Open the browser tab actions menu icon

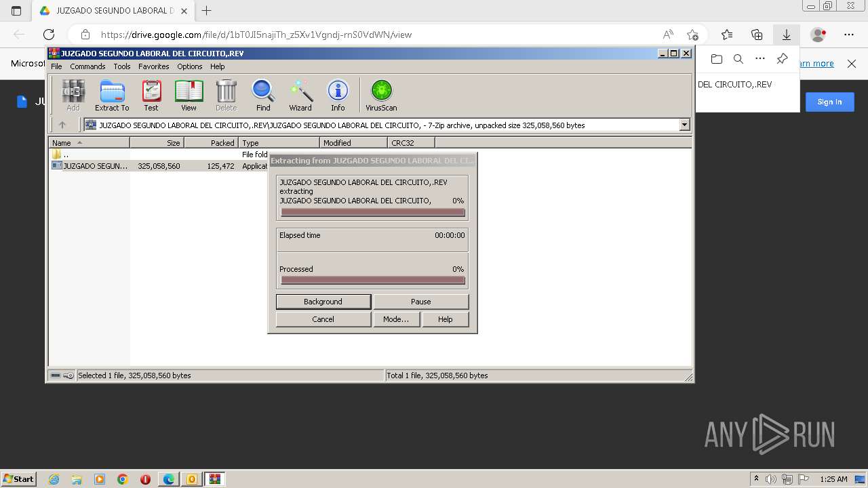tap(16, 10)
